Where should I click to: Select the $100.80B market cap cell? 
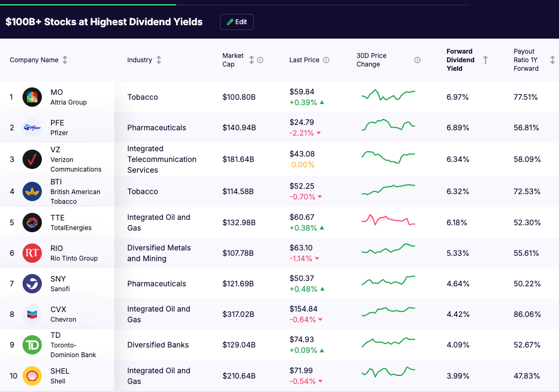coord(239,97)
